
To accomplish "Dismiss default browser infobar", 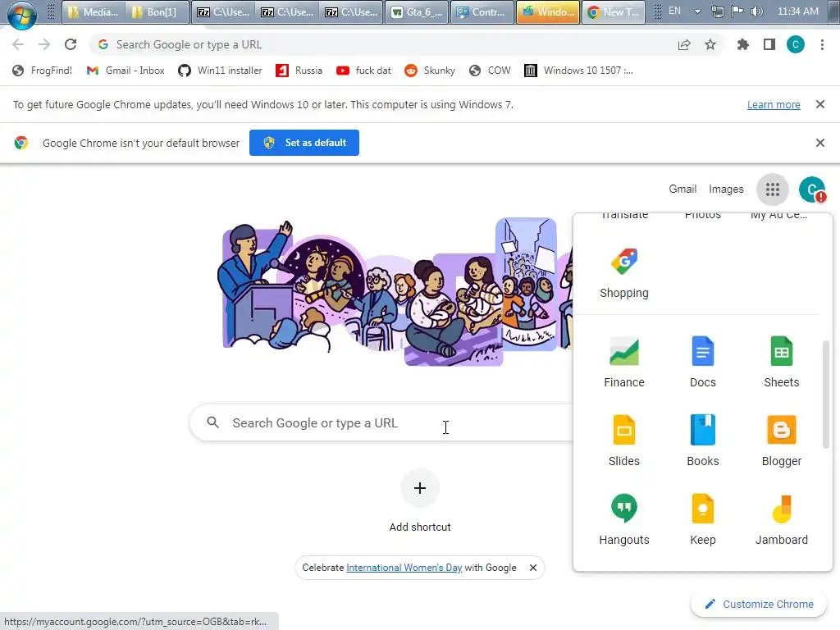I will [820, 143].
